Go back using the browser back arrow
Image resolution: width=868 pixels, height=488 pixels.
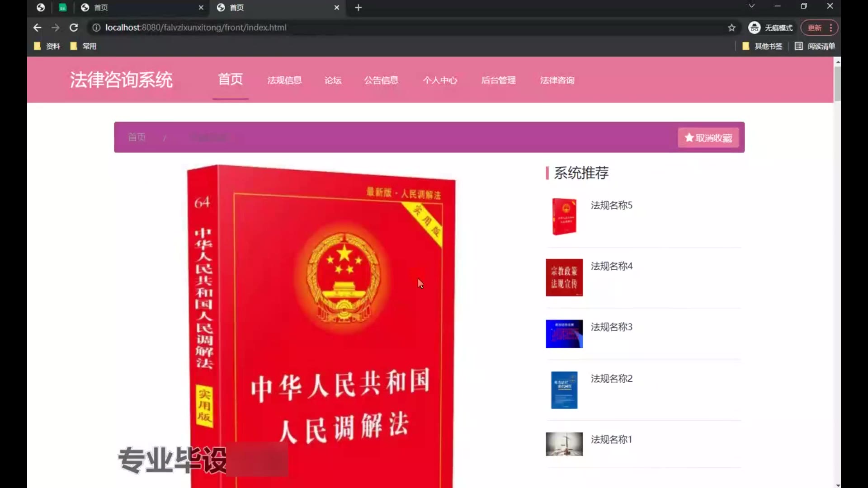tap(37, 28)
